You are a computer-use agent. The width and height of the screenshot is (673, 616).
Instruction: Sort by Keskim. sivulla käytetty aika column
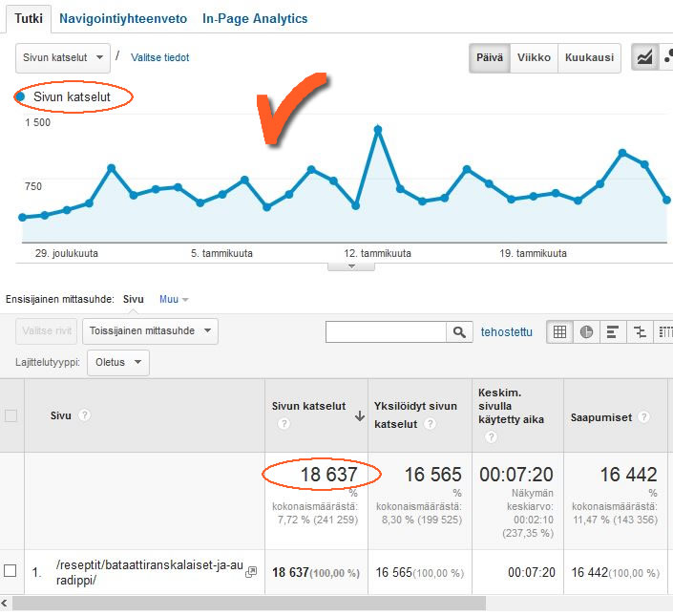(511, 406)
